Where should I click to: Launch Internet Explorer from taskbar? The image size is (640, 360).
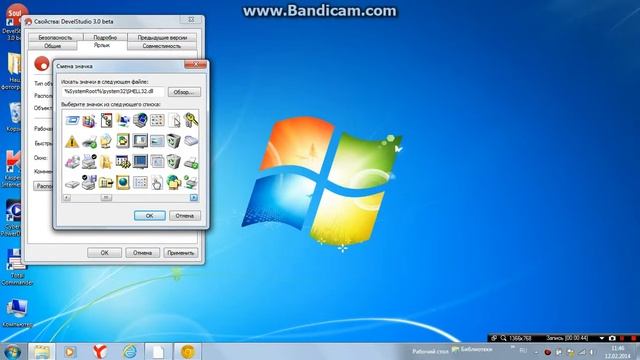coord(130,351)
